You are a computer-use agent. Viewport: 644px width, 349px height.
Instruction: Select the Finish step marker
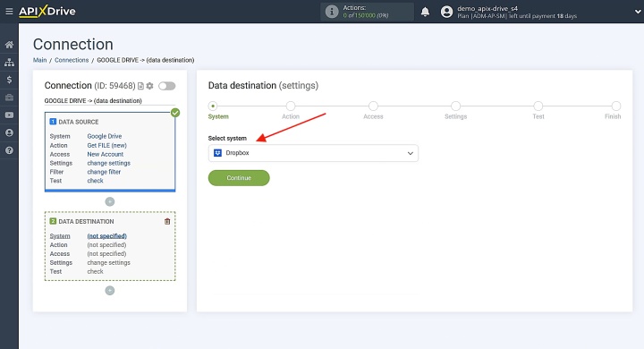point(616,106)
